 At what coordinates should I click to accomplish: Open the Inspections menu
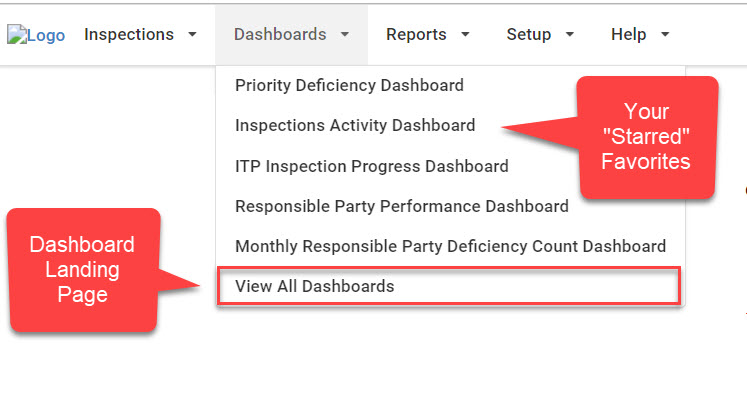point(129,34)
